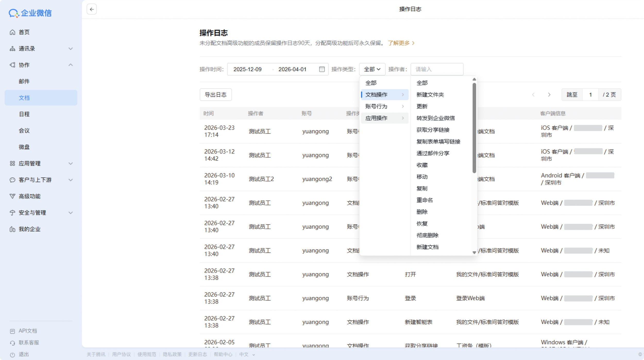Click the 隐私政策 footer link
Image resolution: width=644 pixels, height=360 pixels.
point(172,355)
